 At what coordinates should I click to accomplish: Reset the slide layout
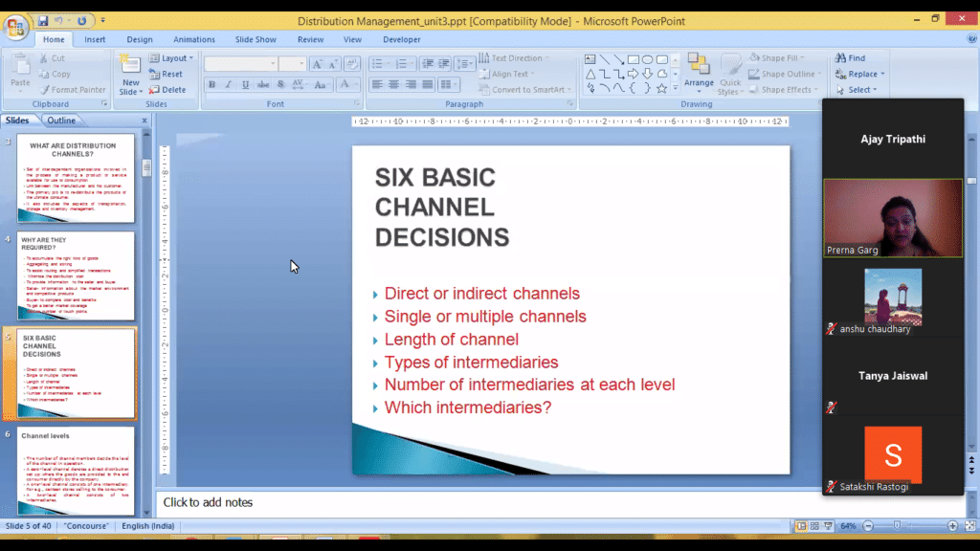[x=166, y=74]
